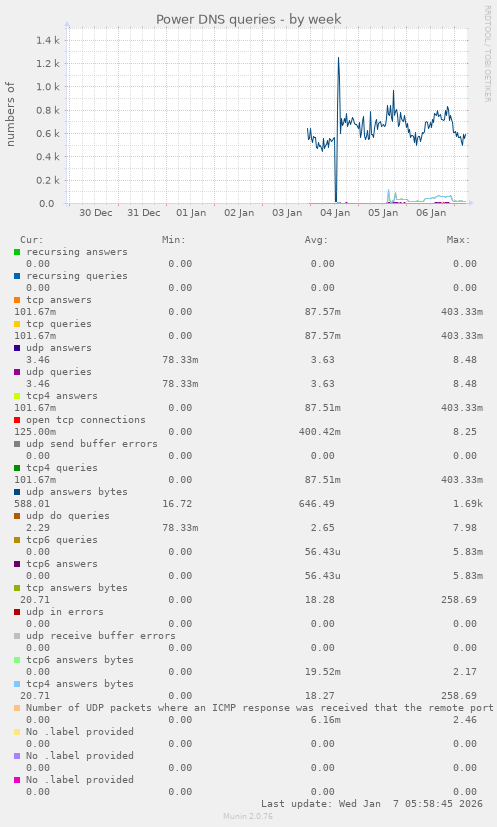Click the 0.4 k y-axis tick label
497x827 pixels.
(47, 157)
